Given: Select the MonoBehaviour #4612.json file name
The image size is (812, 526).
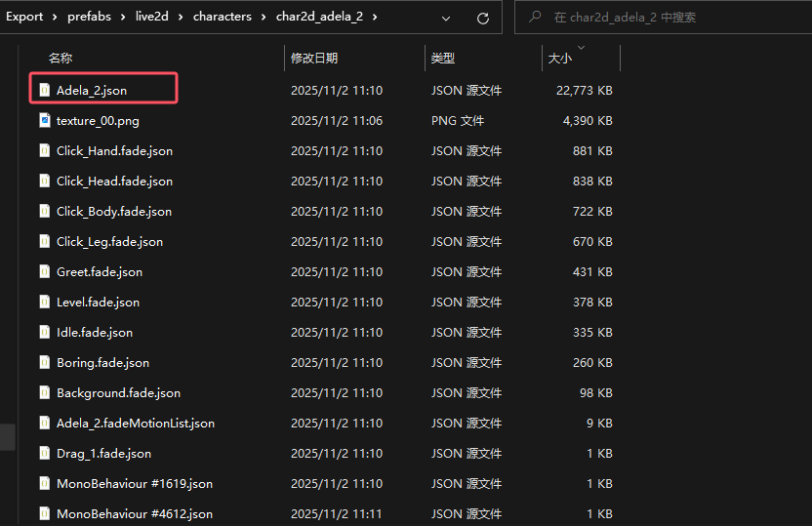Looking at the screenshot, I should tap(135, 513).
